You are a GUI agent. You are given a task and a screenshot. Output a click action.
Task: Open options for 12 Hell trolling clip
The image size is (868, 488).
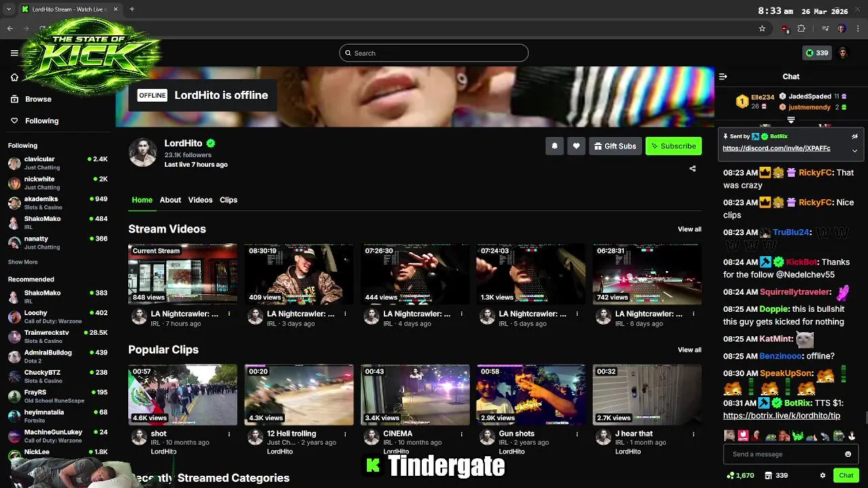point(345,434)
